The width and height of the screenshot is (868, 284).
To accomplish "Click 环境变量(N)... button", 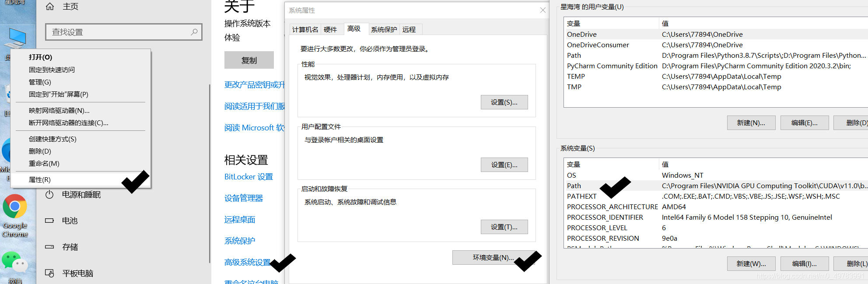I will pos(493,257).
